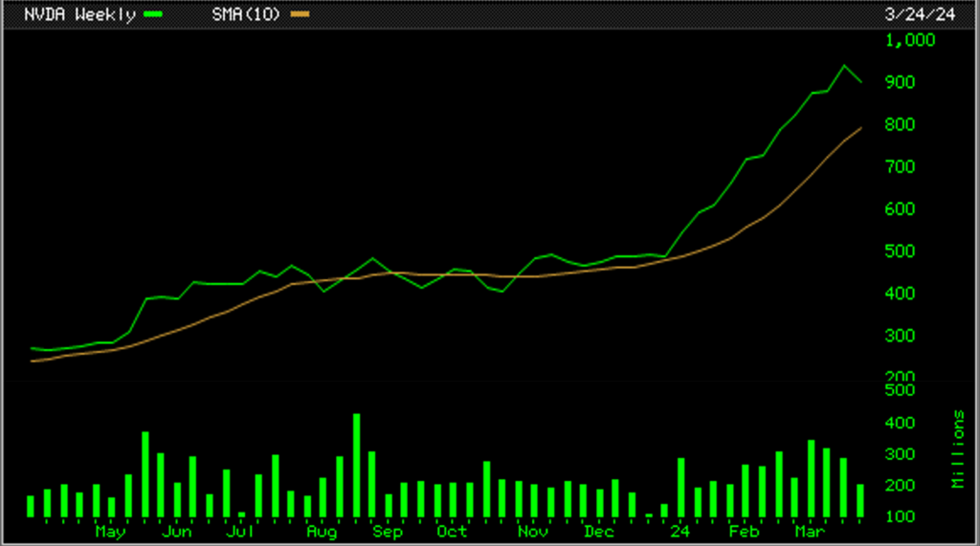The width and height of the screenshot is (980, 546).
Task: Click the rightmost volume bar
Action: click(x=859, y=500)
